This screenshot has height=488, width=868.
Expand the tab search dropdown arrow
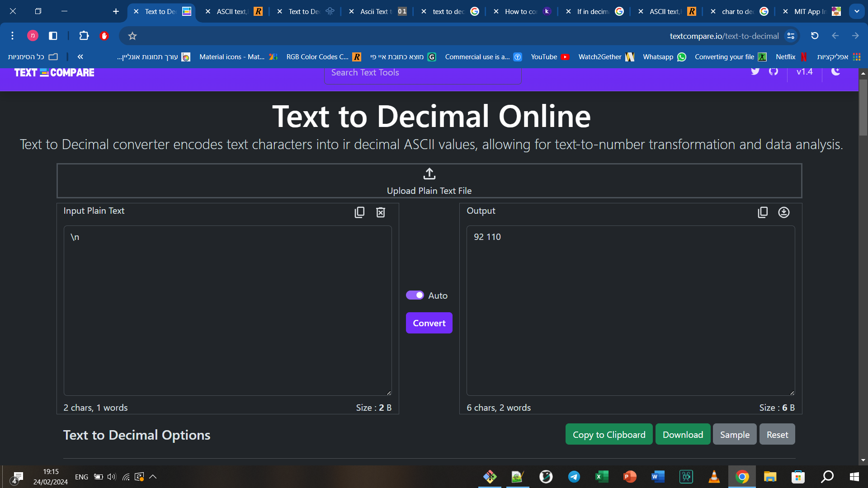click(856, 11)
